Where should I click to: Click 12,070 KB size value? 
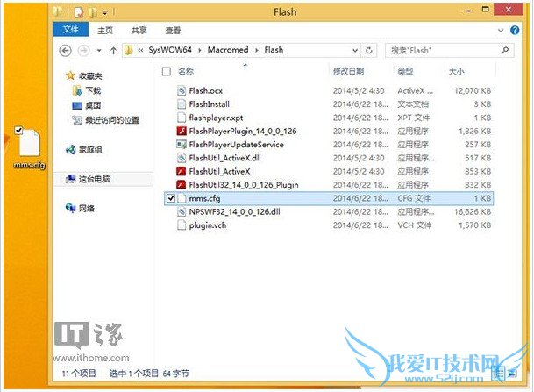[x=473, y=90]
